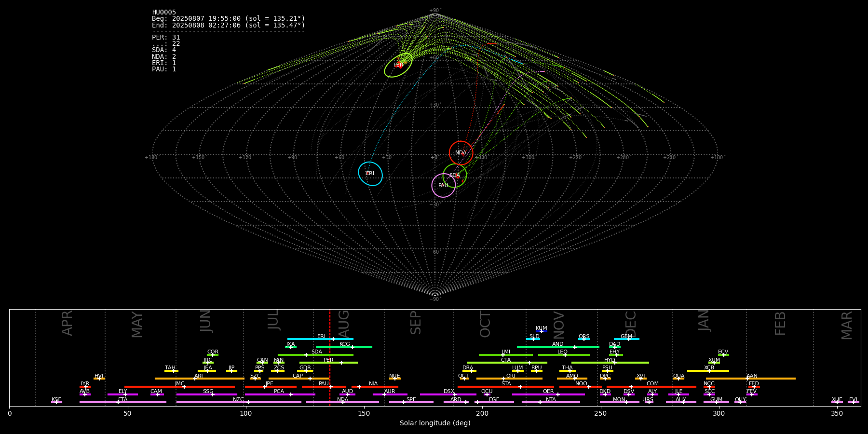Select the Solar longitude (deg) axis title

click(x=435, y=423)
